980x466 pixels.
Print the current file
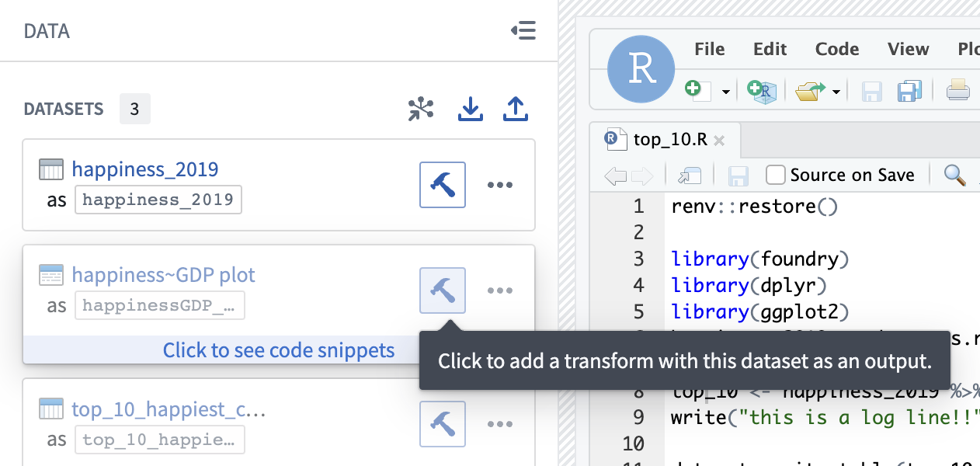958,91
